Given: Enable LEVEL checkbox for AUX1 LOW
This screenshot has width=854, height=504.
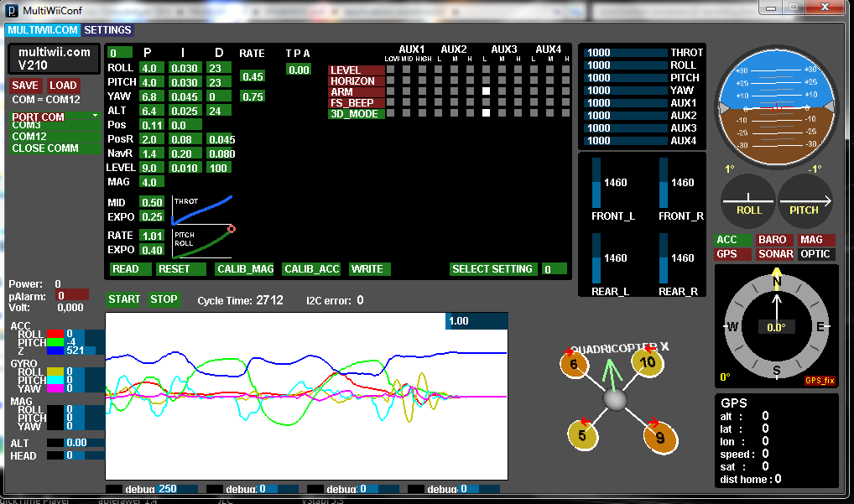Looking at the screenshot, I should [391, 70].
